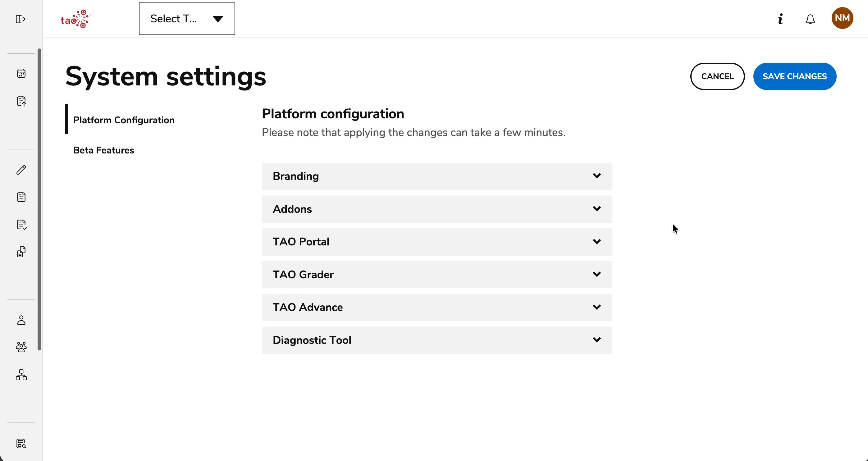Expand the TAO Portal section
The image size is (868, 461).
click(436, 242)
